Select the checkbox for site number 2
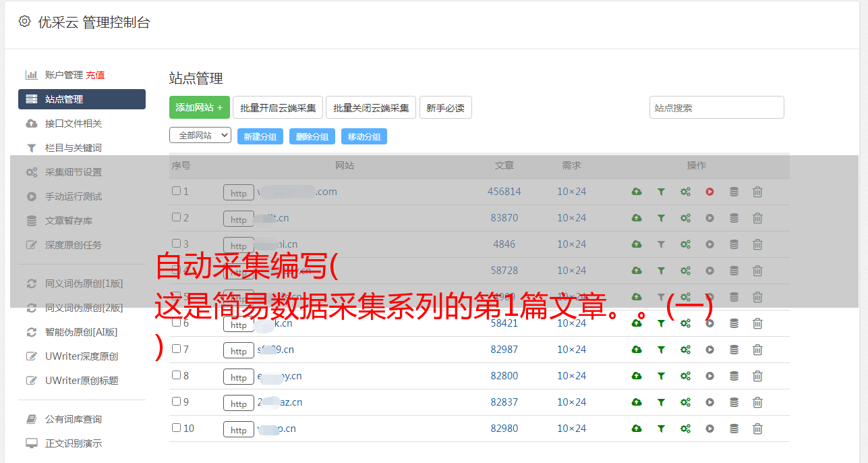 click(x=176, y=217)
